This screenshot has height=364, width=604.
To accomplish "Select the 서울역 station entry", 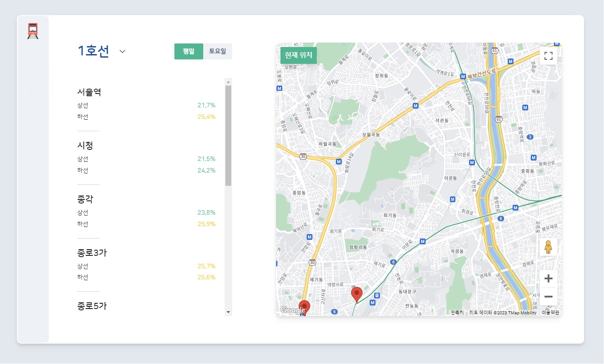I will [x=89, y=92].
